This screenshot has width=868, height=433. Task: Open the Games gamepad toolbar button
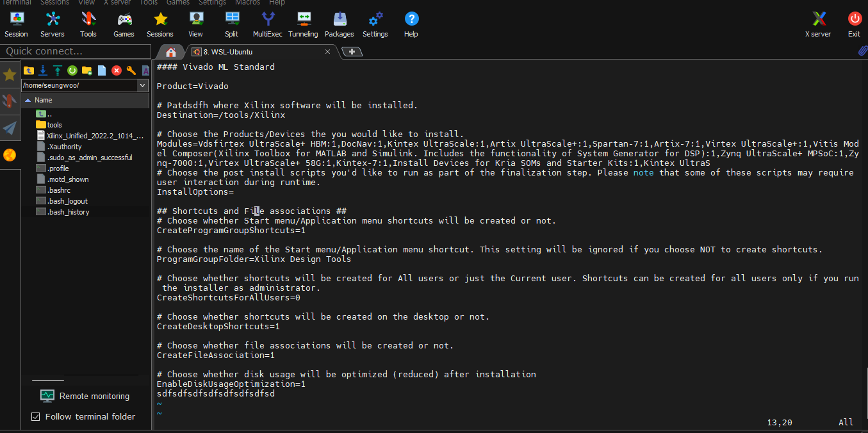point(124,24)
